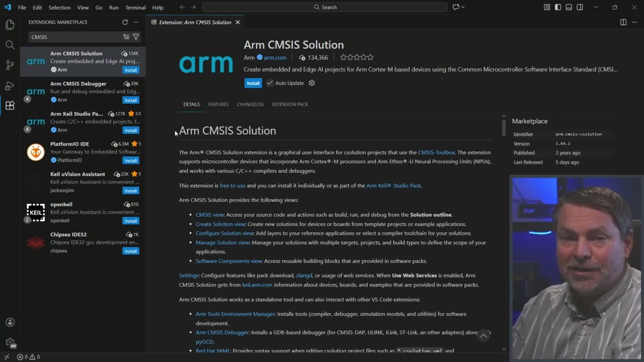Viewport: 644px width, 362px height.
Task: Click the identifier 'arm.cmsis-csolution'
Action: (579, 134)
